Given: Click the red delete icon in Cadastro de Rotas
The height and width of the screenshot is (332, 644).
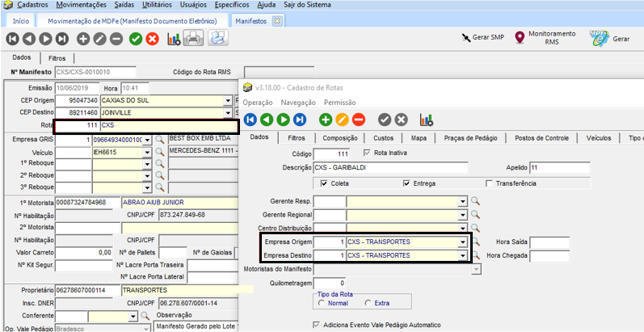Looking at the screenshot, I should click(x=358, y=120).
